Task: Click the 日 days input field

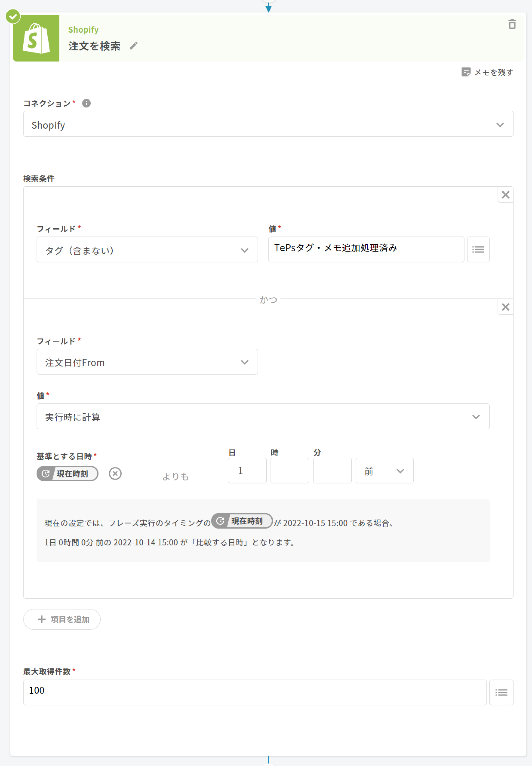Action: pos(247,471)
